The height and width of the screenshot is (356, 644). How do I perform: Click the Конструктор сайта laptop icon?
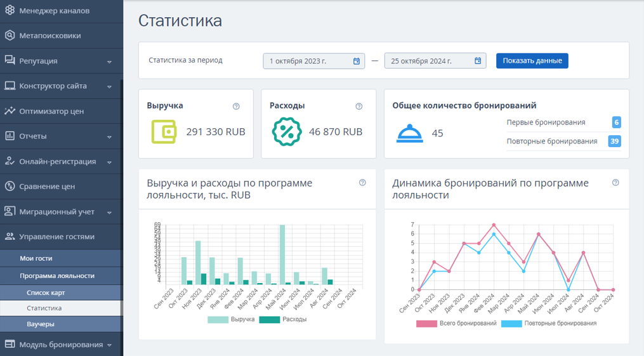pyautogui.click(x=10, y=86)
